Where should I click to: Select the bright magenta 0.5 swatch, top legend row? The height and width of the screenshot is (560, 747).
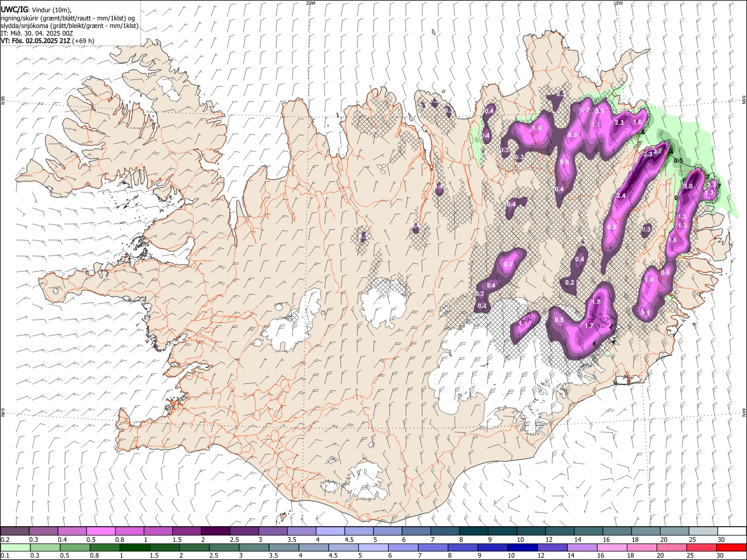click(x=100, y=531)
